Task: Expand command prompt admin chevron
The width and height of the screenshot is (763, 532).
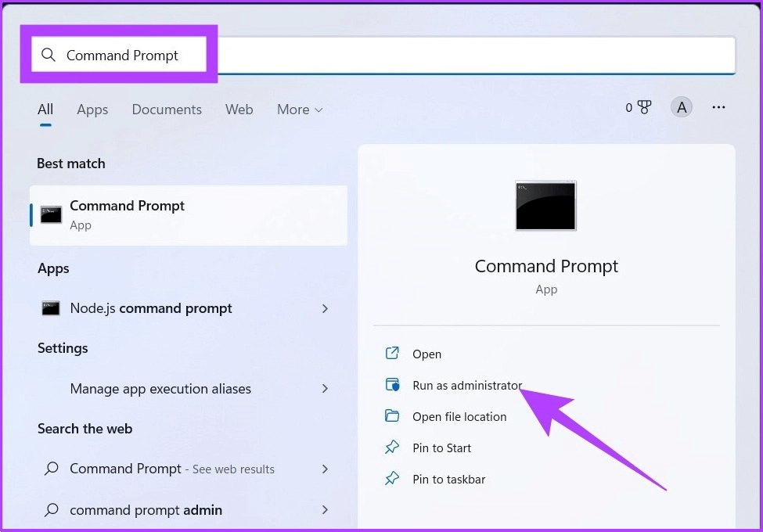Action: (x=325, y=509)
